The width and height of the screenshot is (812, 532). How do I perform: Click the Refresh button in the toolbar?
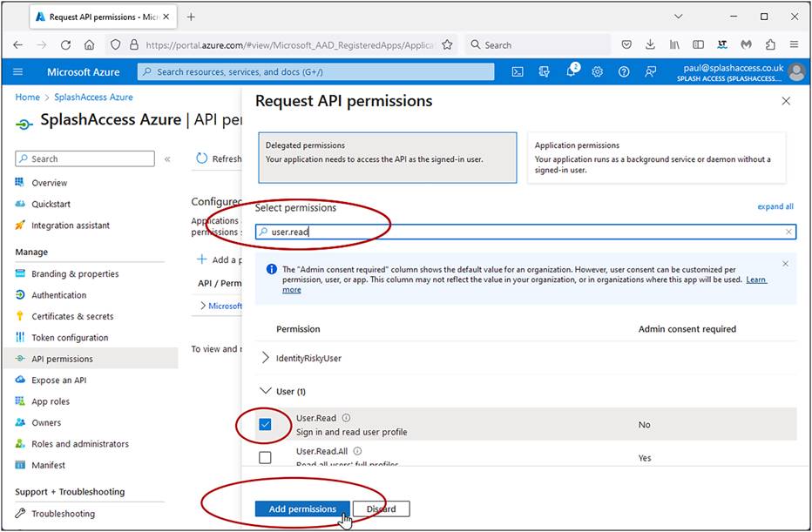(219, 158)
